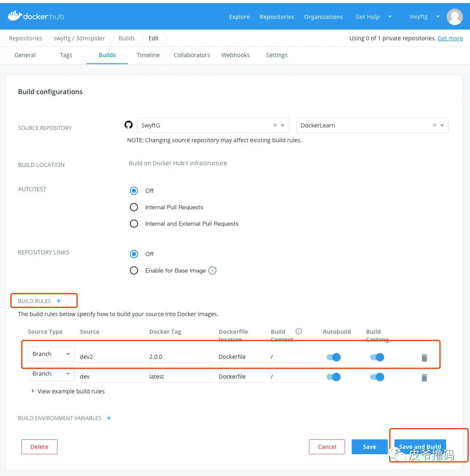Image resolution: width=470 pixels, height=476 pixels.
Task: Delete the dev2 build rule trash icon
Action: (424, 358)
